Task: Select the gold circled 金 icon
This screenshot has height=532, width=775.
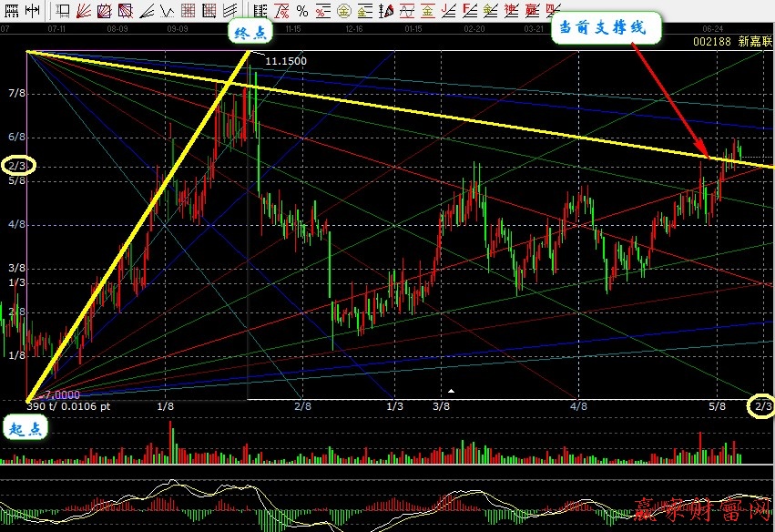Action: [x=343, y=11]
